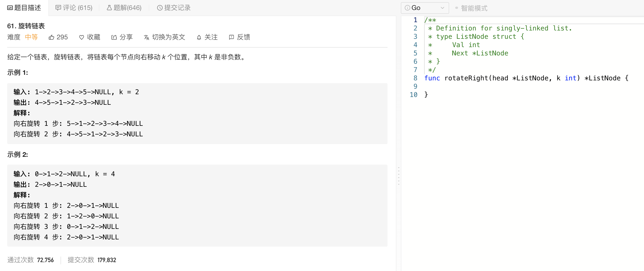644x271 pixels.
Task: Click the feedback flag icon
Action: click(231, 37)
